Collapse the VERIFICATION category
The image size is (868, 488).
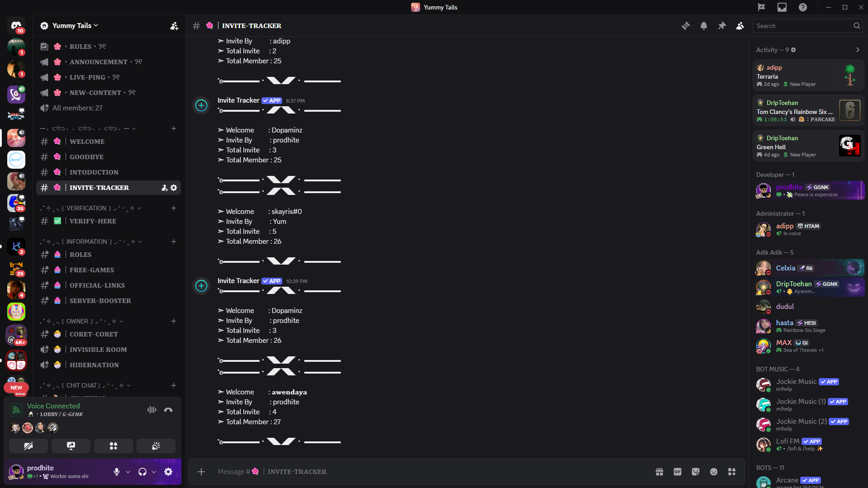[90, 208]
